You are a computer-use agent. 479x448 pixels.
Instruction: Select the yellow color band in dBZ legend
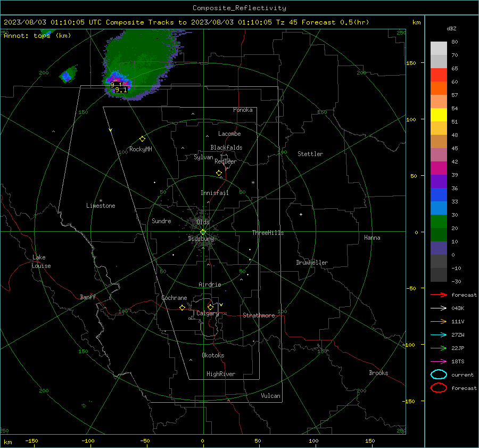coord(439,115)
